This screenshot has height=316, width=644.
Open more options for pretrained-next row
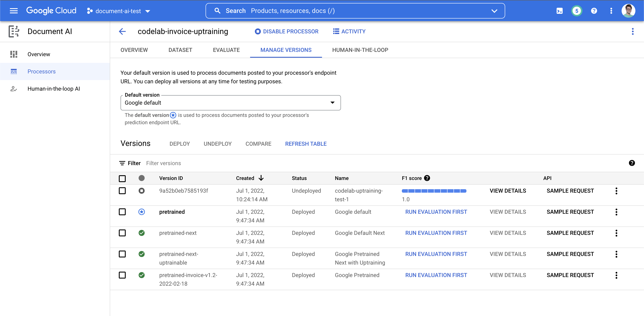coord(616,233)
